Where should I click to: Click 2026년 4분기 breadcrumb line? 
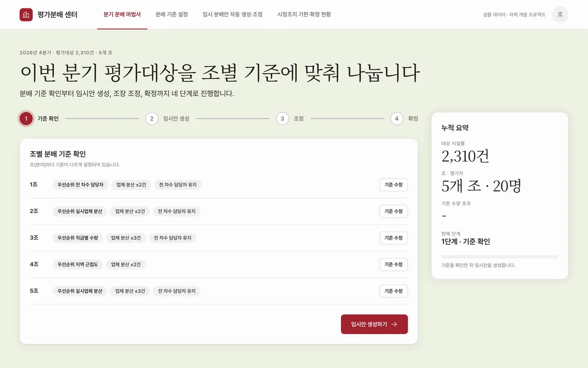66,53
